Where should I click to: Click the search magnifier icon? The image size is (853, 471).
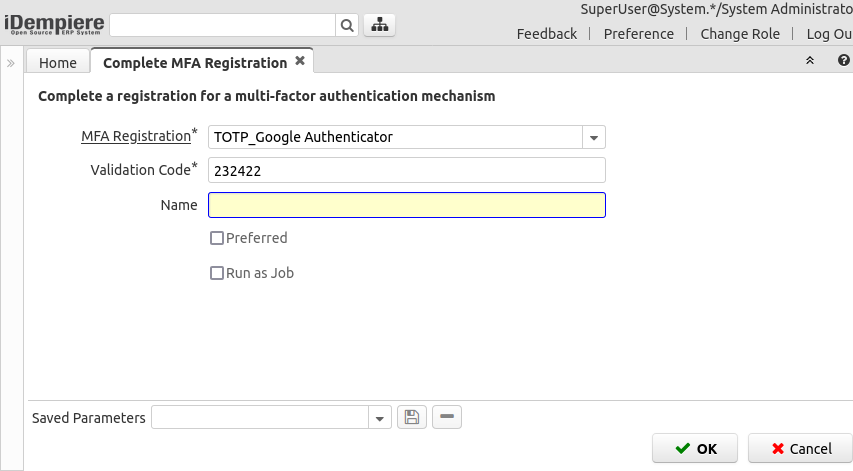coord(347,26)
